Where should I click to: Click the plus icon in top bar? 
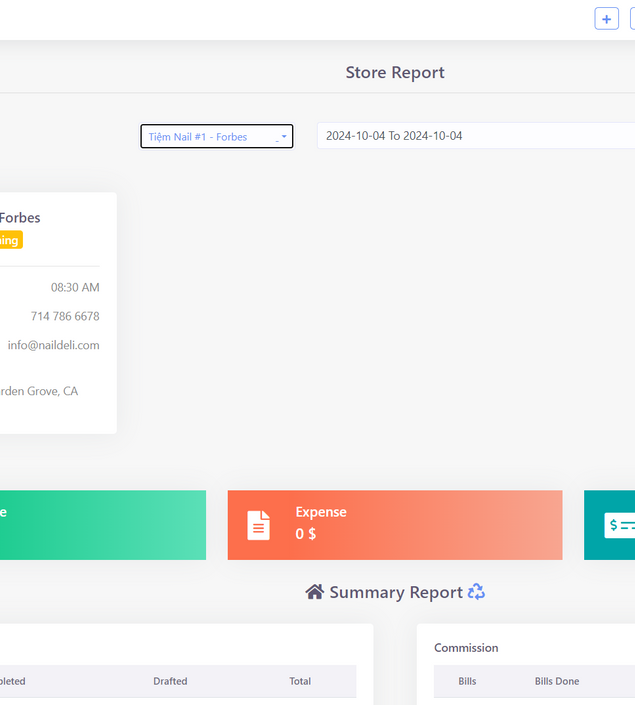tap(606, 19)
